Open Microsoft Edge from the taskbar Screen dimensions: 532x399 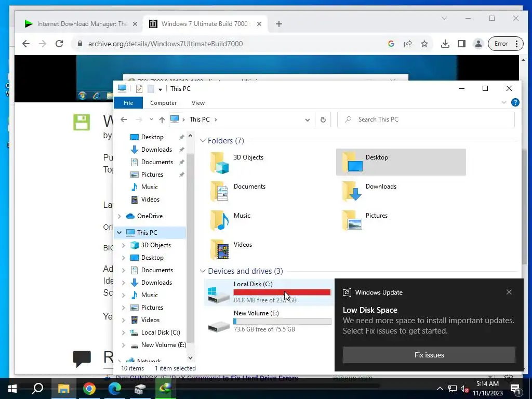(x=115, y=389)
